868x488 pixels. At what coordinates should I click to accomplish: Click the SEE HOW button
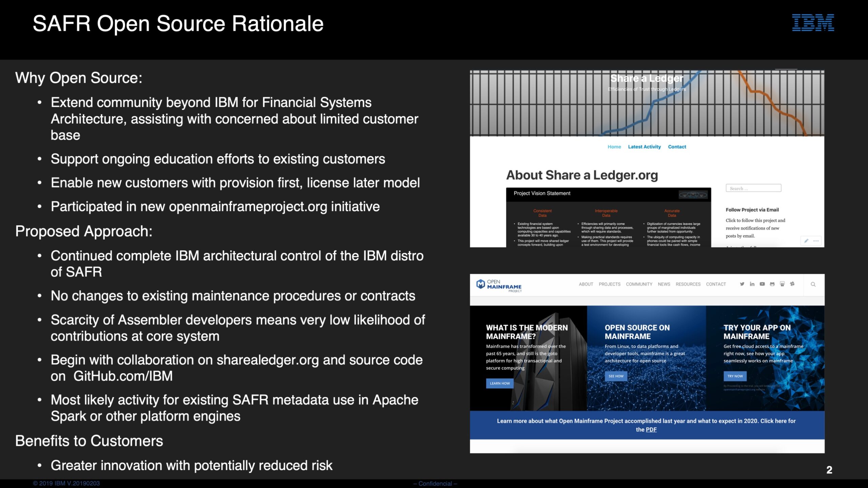[616, 376]
